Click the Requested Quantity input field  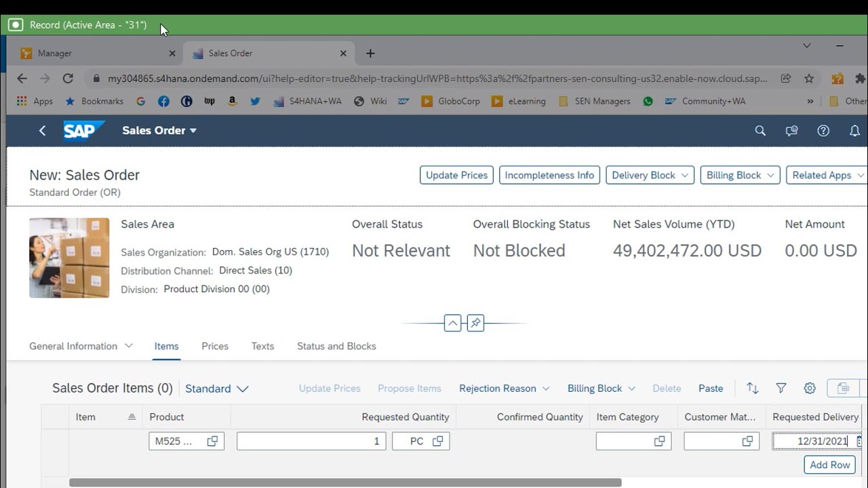point(311,441)
